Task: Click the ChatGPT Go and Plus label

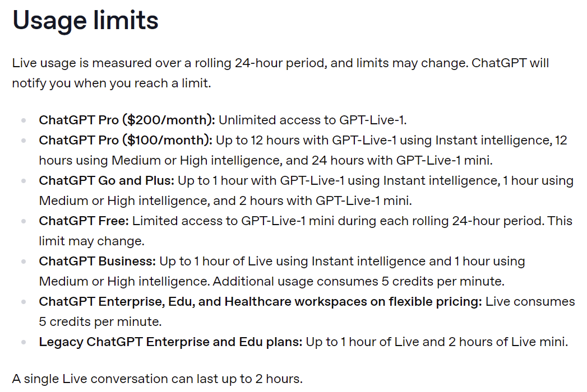Action: 107,181
